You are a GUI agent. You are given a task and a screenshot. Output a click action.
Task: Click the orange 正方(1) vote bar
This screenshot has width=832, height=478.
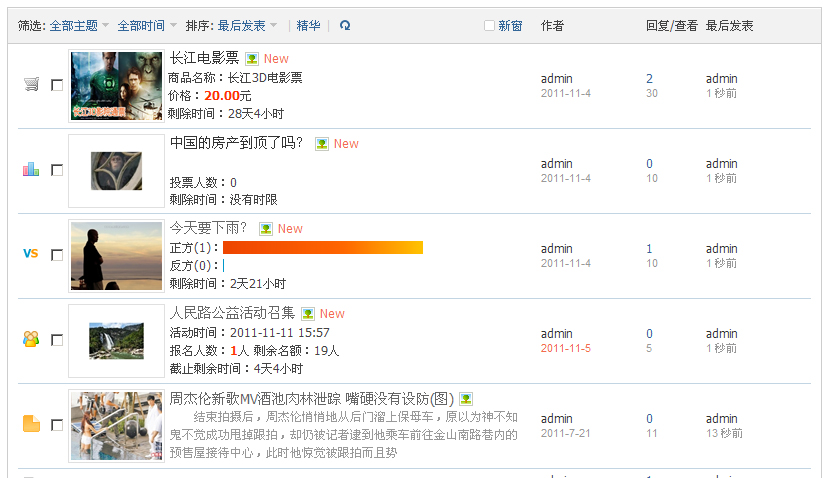[323, 247]
